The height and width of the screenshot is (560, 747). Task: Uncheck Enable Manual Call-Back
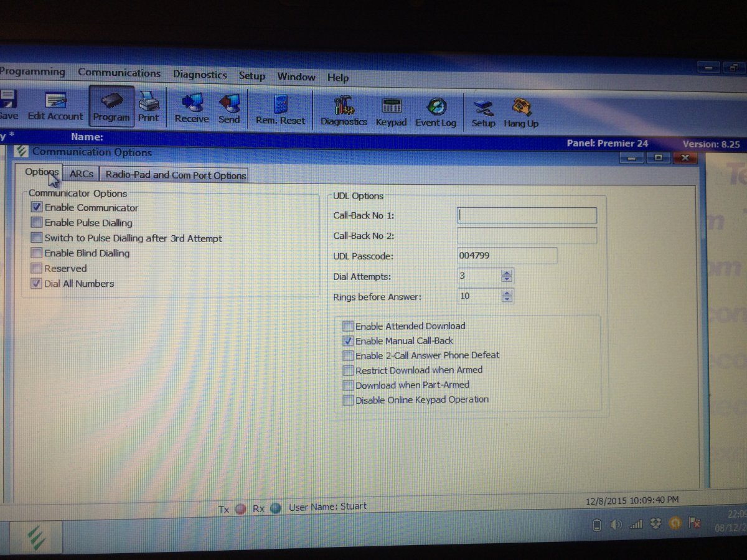pos(348,341)
